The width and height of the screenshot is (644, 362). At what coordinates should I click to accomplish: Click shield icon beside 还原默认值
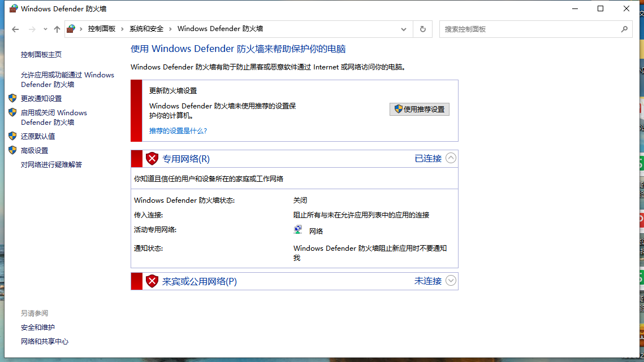click(12, 136)
